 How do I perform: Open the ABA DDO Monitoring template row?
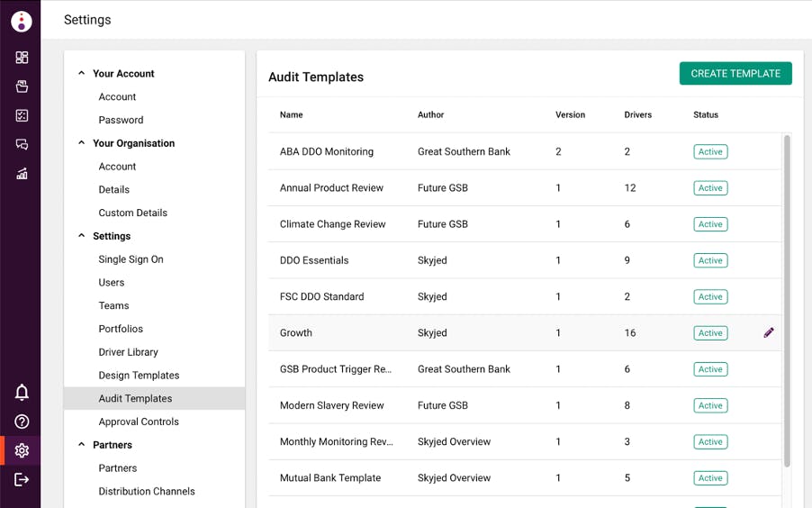[x=327, y=152]
